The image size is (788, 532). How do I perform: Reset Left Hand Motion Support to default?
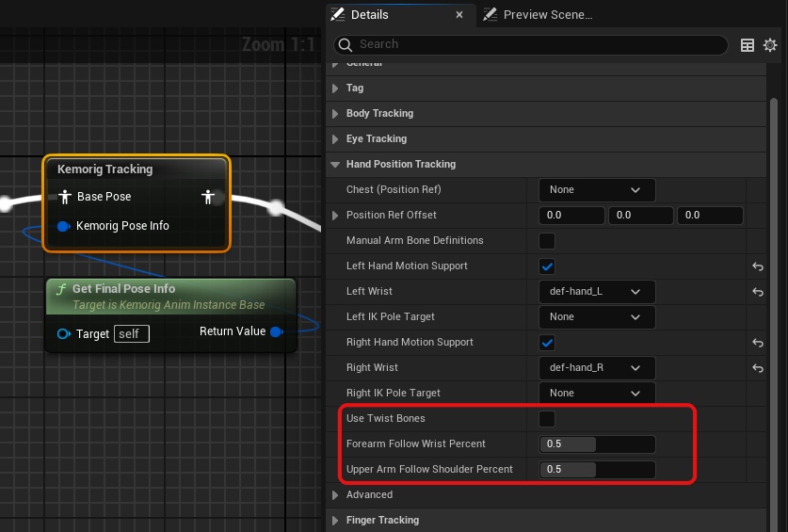[x=758, y=266]
